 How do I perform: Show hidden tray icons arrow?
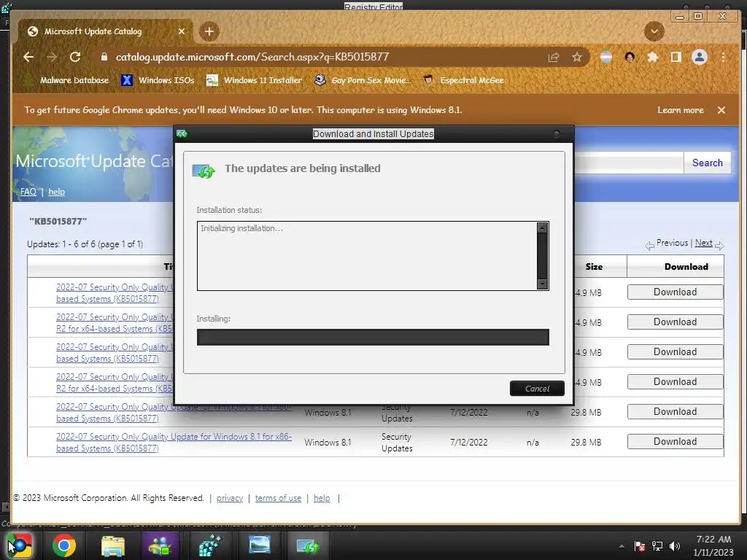622,546
